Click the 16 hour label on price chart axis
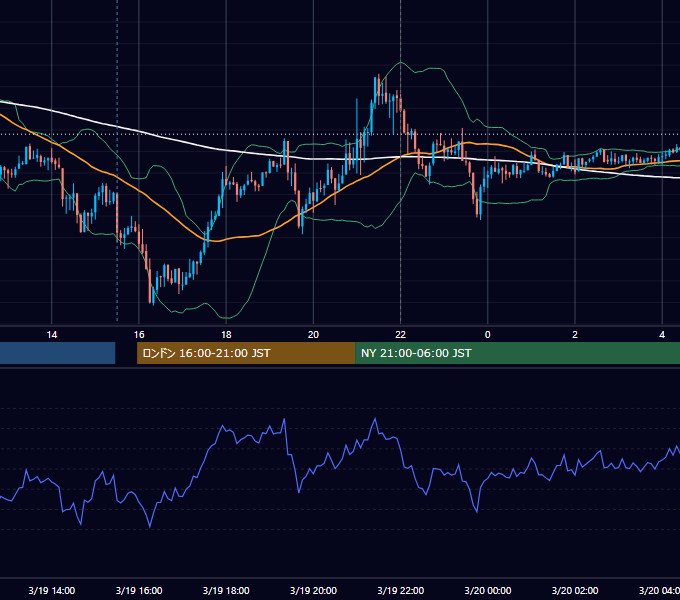The image size is (680, 600). (x=139, y=335)
